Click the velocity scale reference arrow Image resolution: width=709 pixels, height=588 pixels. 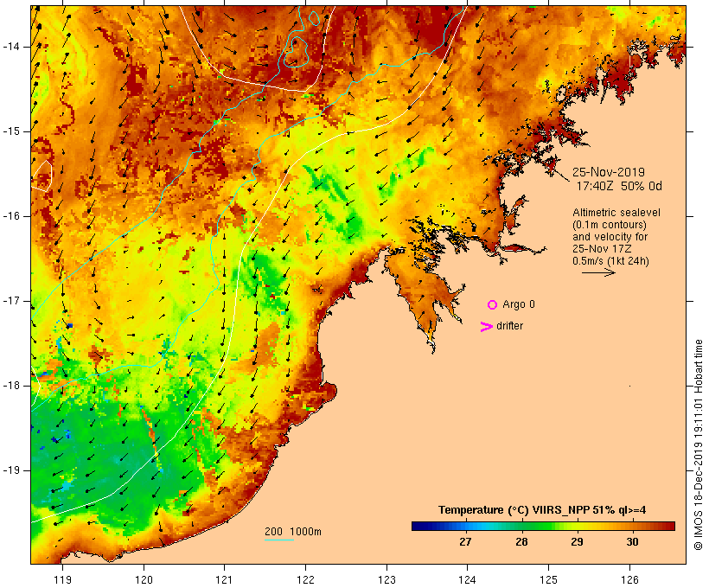click(598, 272)
